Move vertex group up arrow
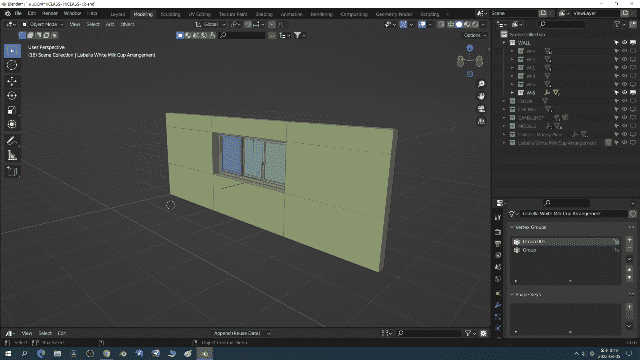 click(629, 270)
